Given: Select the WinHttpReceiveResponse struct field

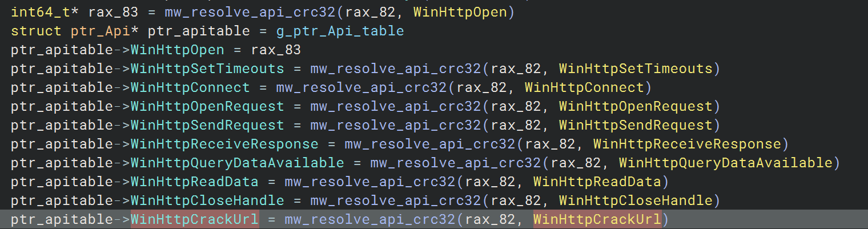Looking at the screenshot, I should pyautogui.click(x=224, y=144).
